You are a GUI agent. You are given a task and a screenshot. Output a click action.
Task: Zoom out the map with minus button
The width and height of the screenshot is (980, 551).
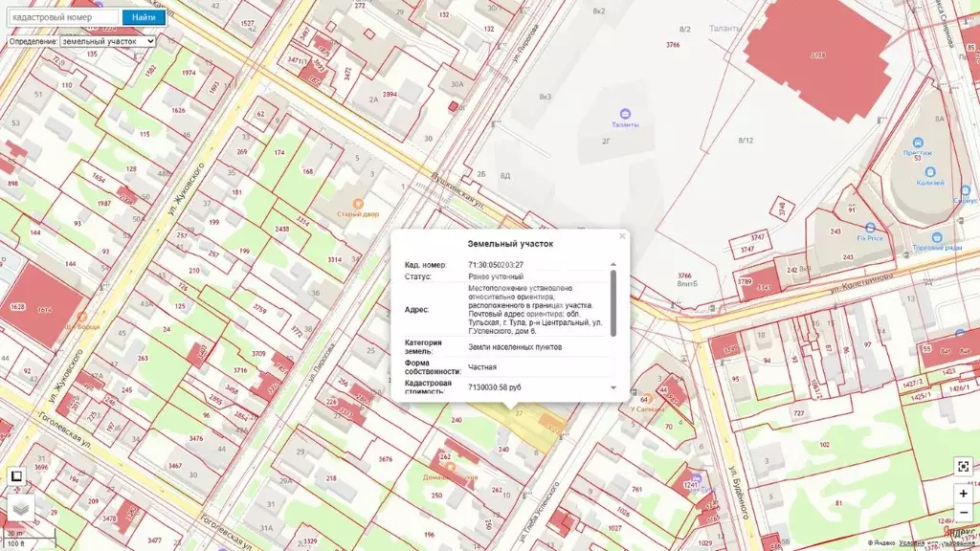pyautogui.click(x=962, y=513)
